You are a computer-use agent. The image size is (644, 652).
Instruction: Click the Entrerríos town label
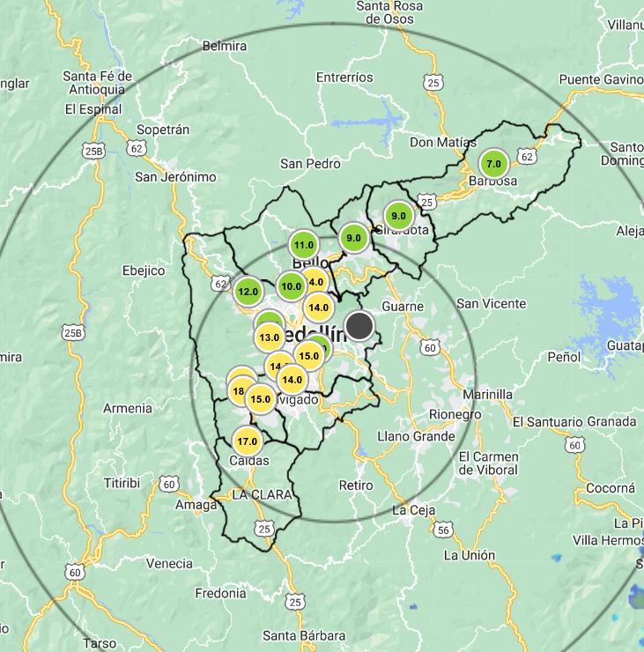coord(344,78)
